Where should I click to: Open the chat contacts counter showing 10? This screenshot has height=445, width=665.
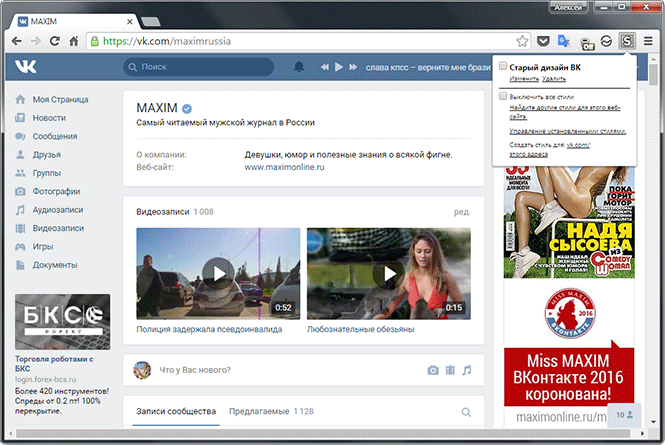click(x=624, y=415)
